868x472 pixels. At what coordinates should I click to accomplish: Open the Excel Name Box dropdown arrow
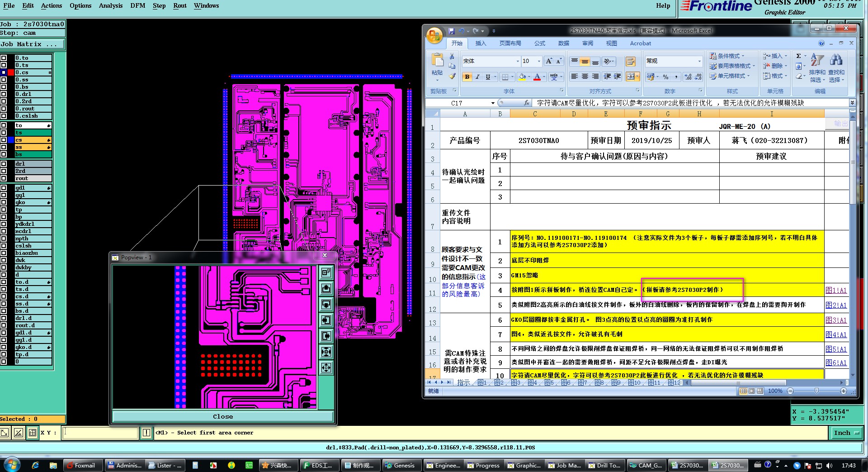coord(493,103)
